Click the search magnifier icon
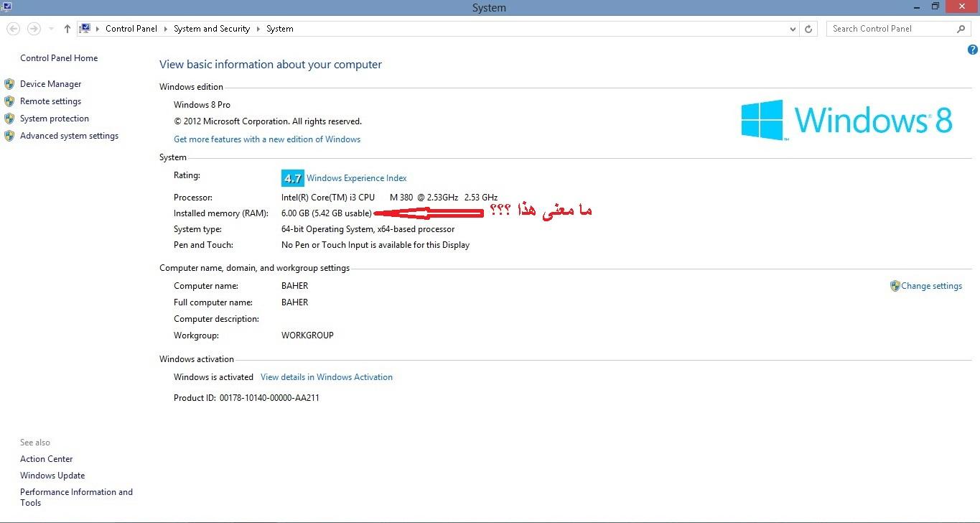The width and height of the screenshot is (980, 523). (x=961, y=29)
